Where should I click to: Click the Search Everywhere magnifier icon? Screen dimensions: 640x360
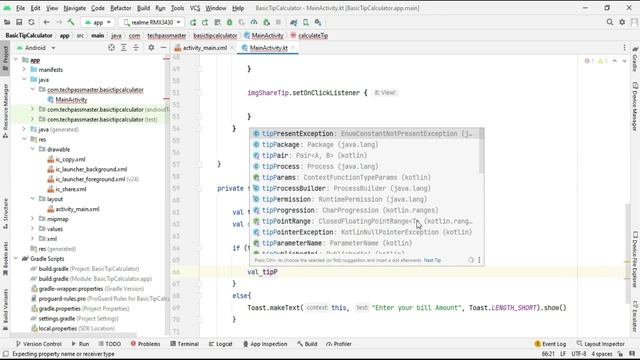pyautogui.click(x=610, y=22)
